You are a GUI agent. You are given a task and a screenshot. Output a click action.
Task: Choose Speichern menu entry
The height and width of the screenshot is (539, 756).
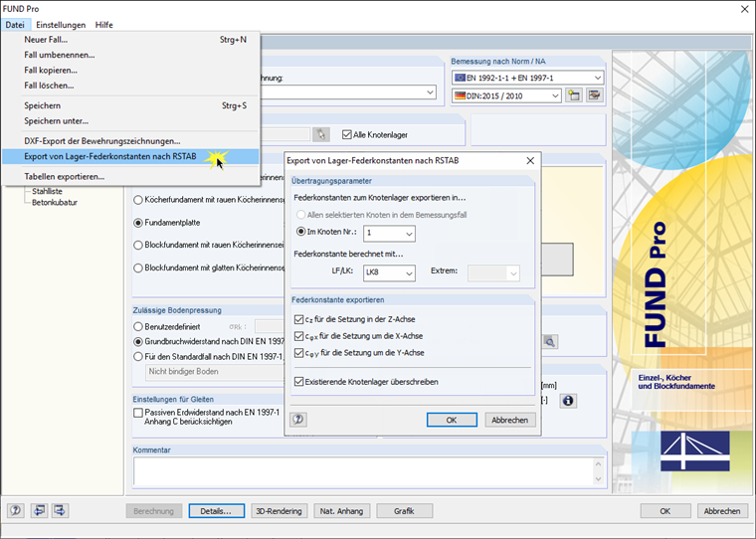tap(130, 105)
